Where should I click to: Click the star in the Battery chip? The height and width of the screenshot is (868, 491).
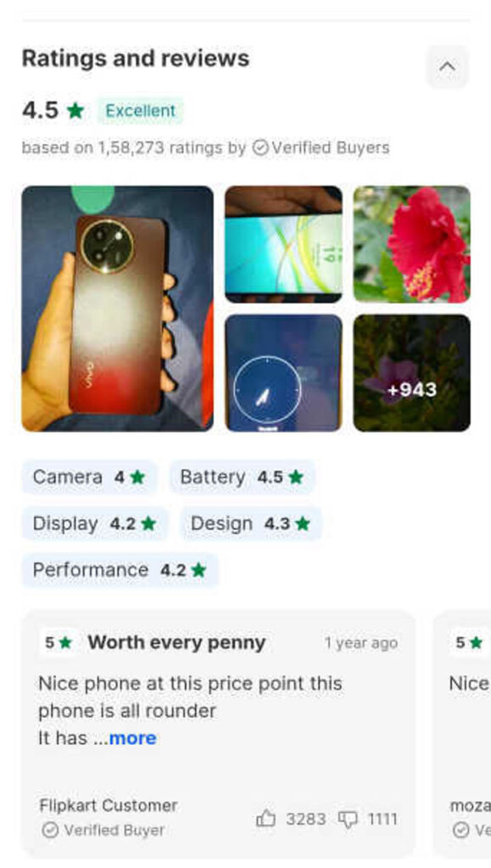pyautogui.click(x=296, y=476)
